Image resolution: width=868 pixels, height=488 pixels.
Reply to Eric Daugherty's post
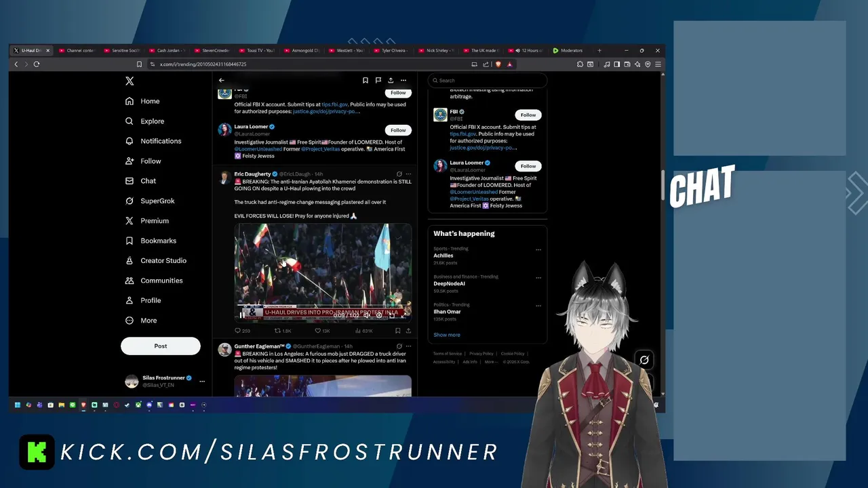pos(242,331)
